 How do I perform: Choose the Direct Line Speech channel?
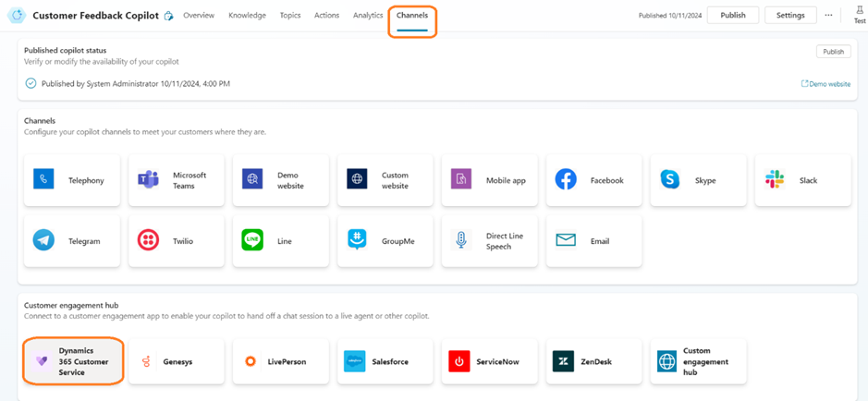(x=490, y=241)
